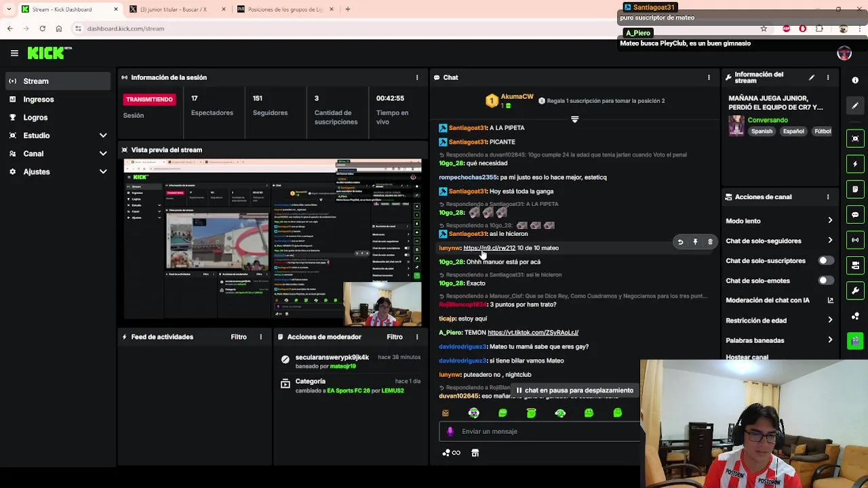Click the chat bubble icon in right toolbar
The image size is (868, 488).
[855, 215]
